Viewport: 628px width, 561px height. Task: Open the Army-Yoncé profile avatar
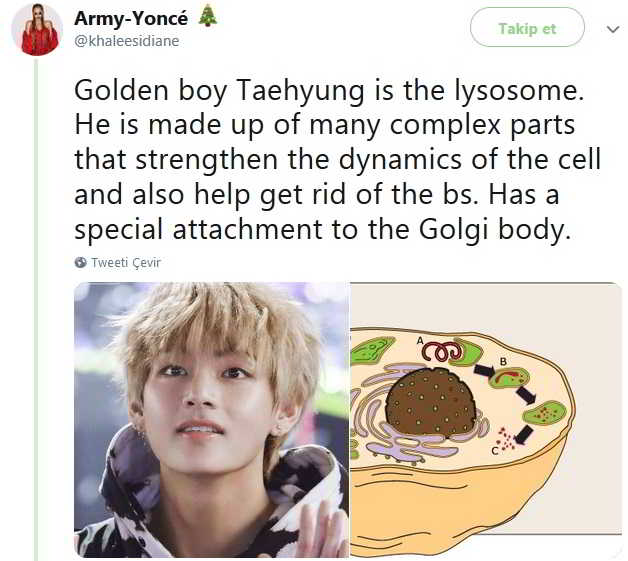37,30
